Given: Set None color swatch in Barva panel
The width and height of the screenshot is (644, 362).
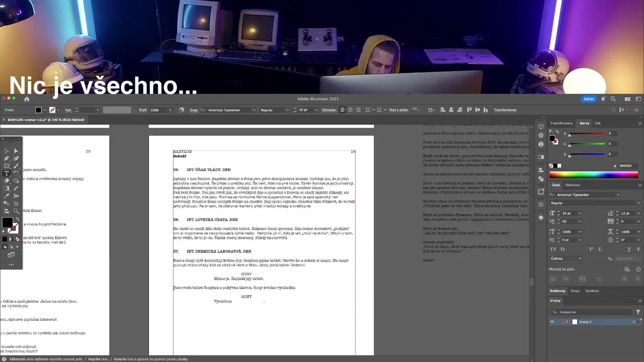Looking at the screenshot, I should tap(552, 165).
